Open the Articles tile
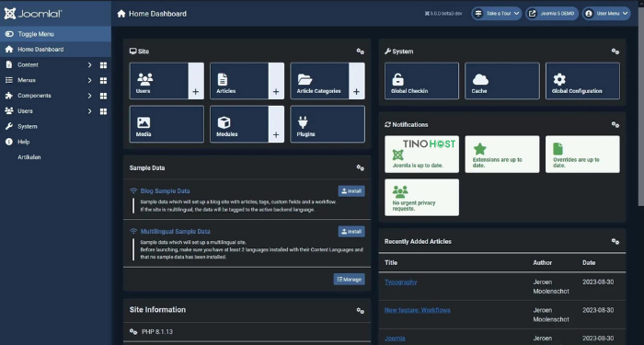644x345 pixels. (239, 81)
